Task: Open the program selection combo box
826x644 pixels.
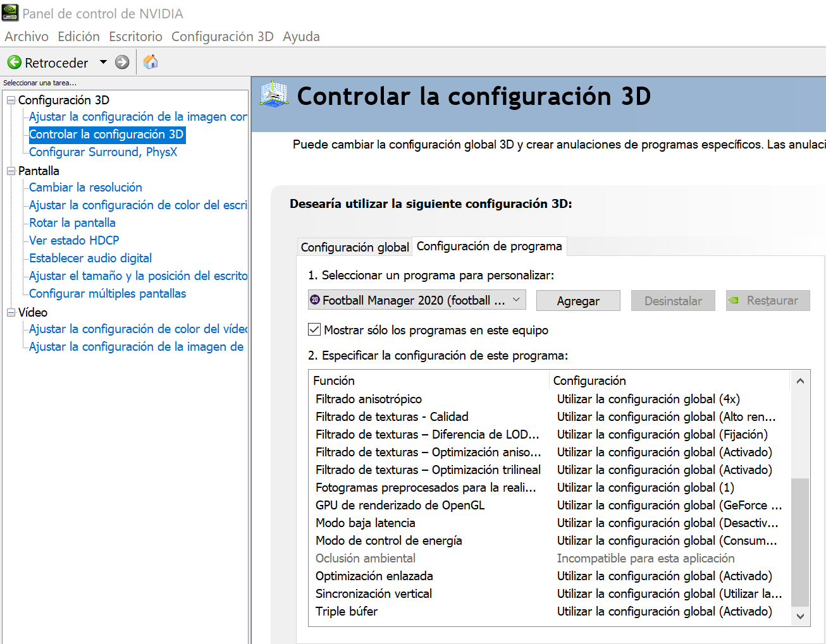Action: point(417,300)
